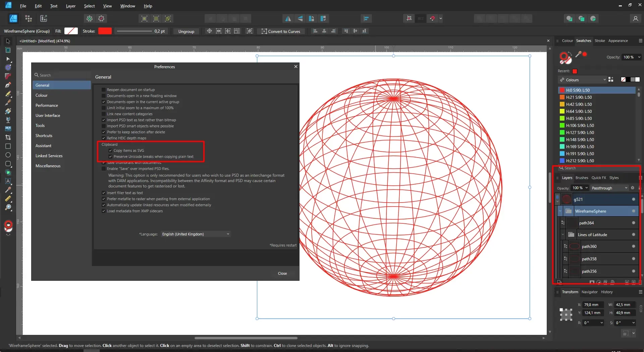Collapse the Lines of Latitude group

[563, 235]
